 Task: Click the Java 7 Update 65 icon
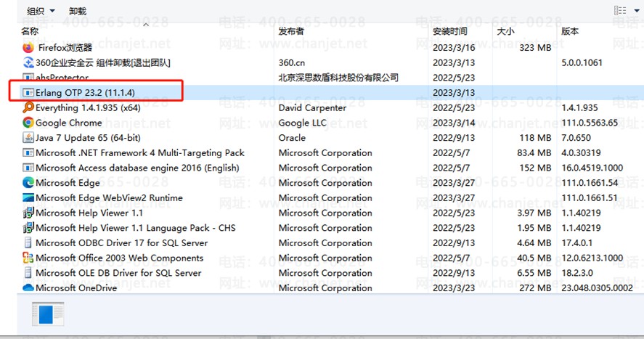click(28, 137)
